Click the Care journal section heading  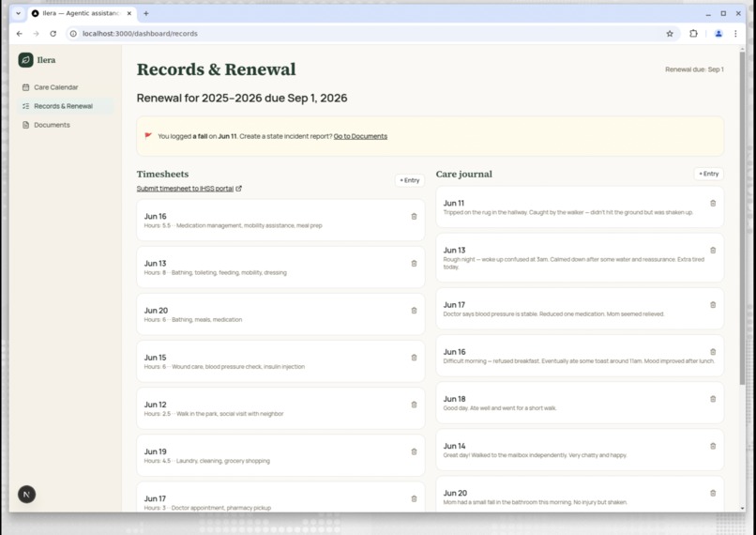463,175
